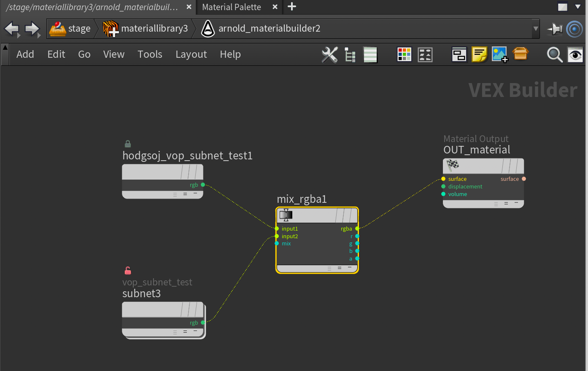Image resolution: width=588 pixels, height=371 pixels.
Task: Add a background image to network
Action: 500,54
